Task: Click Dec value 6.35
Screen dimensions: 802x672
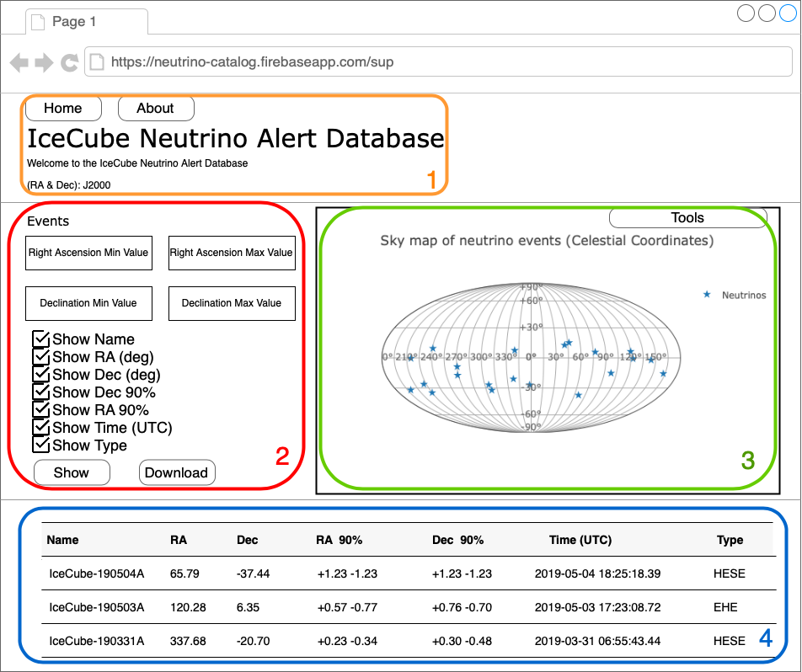Action: [248, 607]
